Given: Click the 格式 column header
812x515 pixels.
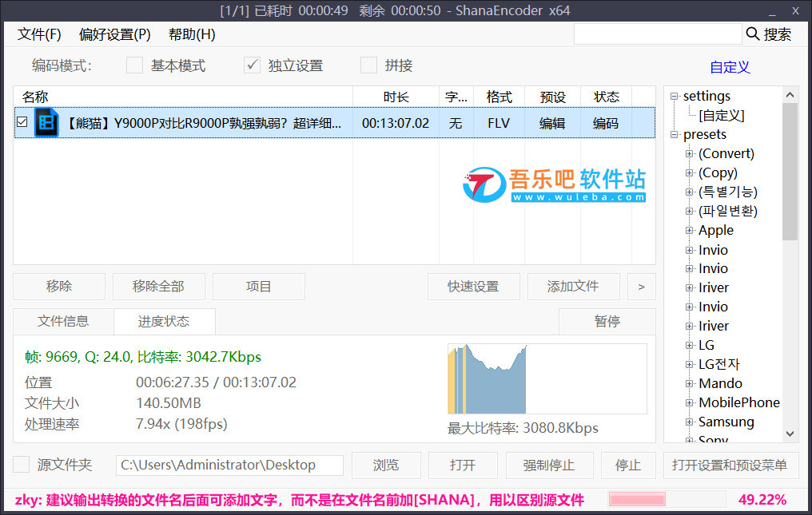Looking at the screenshot, I should tap(500, 97).
